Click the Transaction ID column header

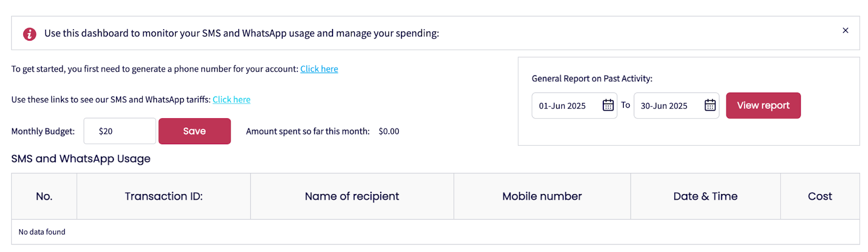[x=163, y=196]
